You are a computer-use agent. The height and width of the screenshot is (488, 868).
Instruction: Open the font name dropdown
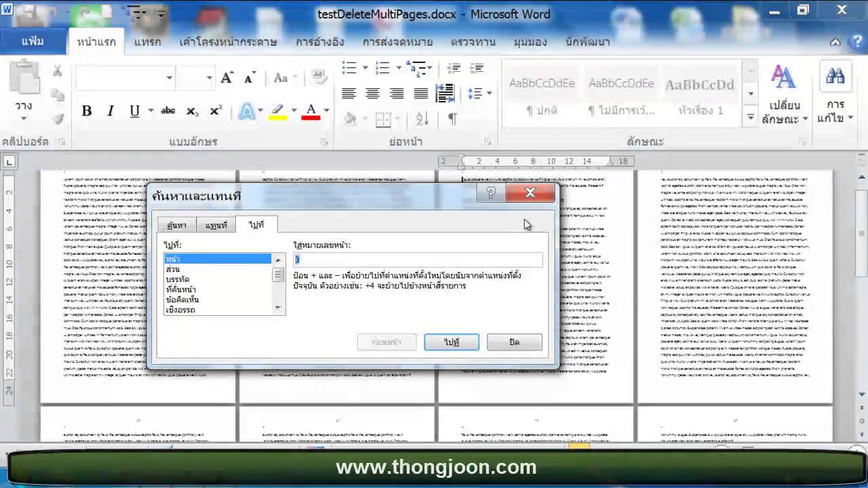pyautogui.click(x=170, y=78)
